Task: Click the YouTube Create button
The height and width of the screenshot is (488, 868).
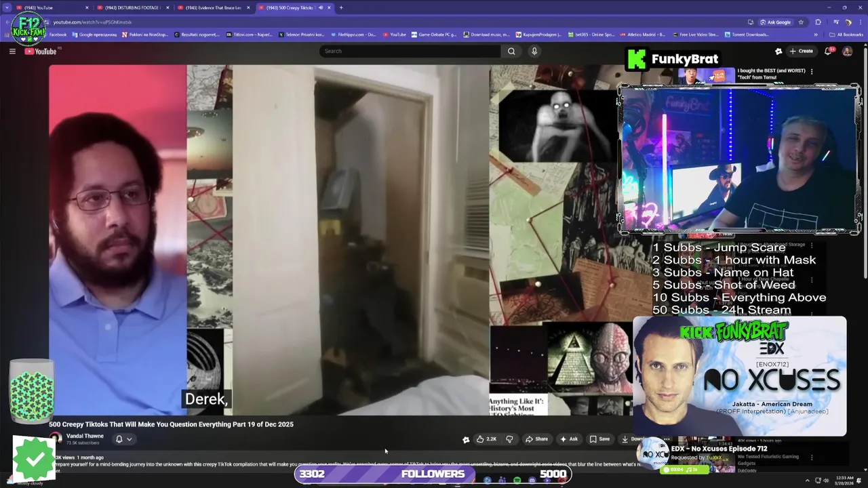Action: point(802,51)
